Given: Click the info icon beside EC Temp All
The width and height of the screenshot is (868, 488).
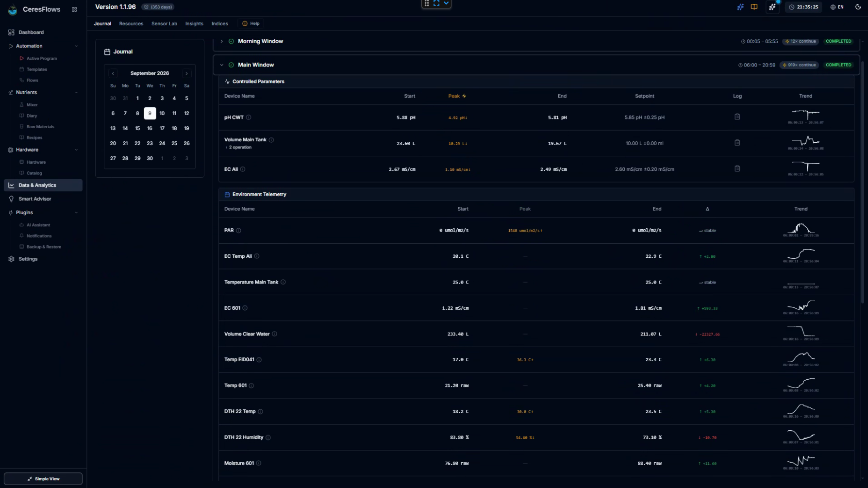Looking at the screenshot, I should (257, 256).
